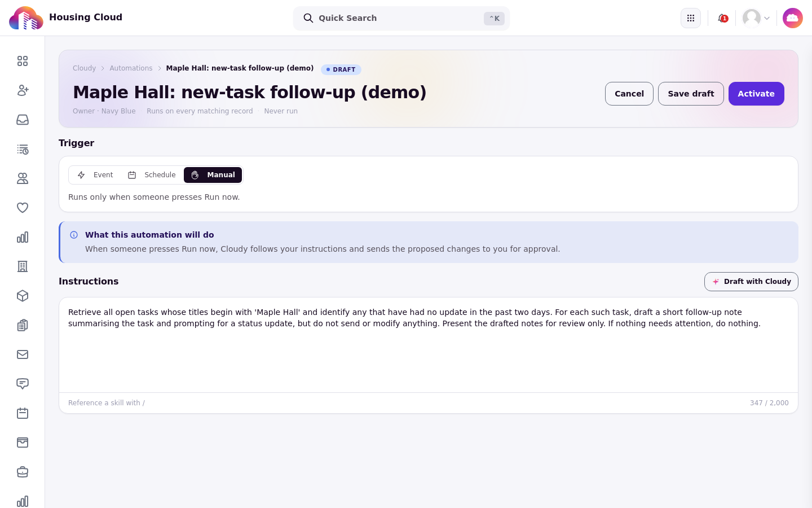Open the calendar icon in sidebar
This screenshot has width=812, height=508.
coord(23,413)
